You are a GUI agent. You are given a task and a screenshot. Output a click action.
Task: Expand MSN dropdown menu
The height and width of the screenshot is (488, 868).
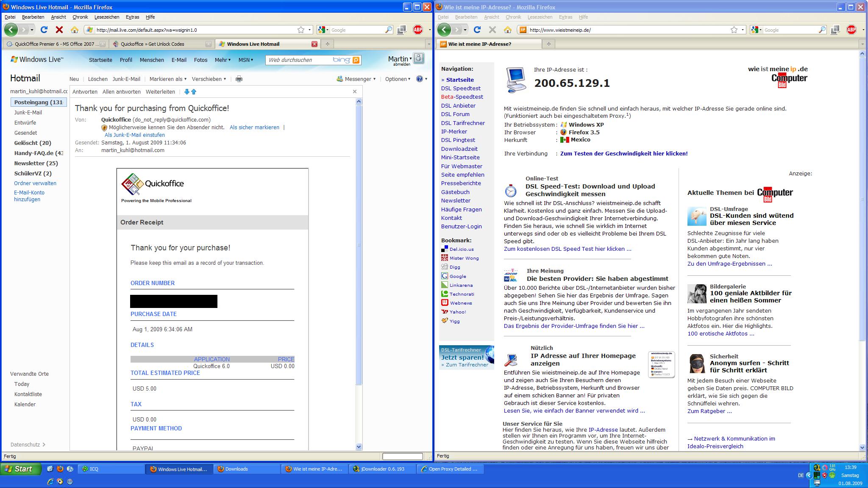[x=246, y=60]
